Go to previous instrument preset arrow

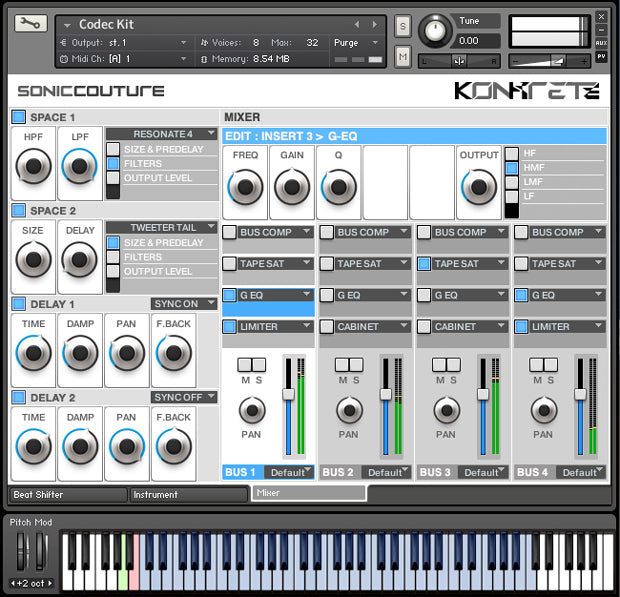pyautogui.click(x=357, y=25)
